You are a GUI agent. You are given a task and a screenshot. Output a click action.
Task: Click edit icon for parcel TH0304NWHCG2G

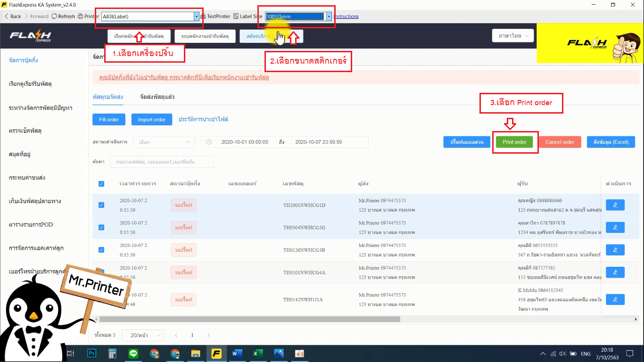tap(615, 227)
